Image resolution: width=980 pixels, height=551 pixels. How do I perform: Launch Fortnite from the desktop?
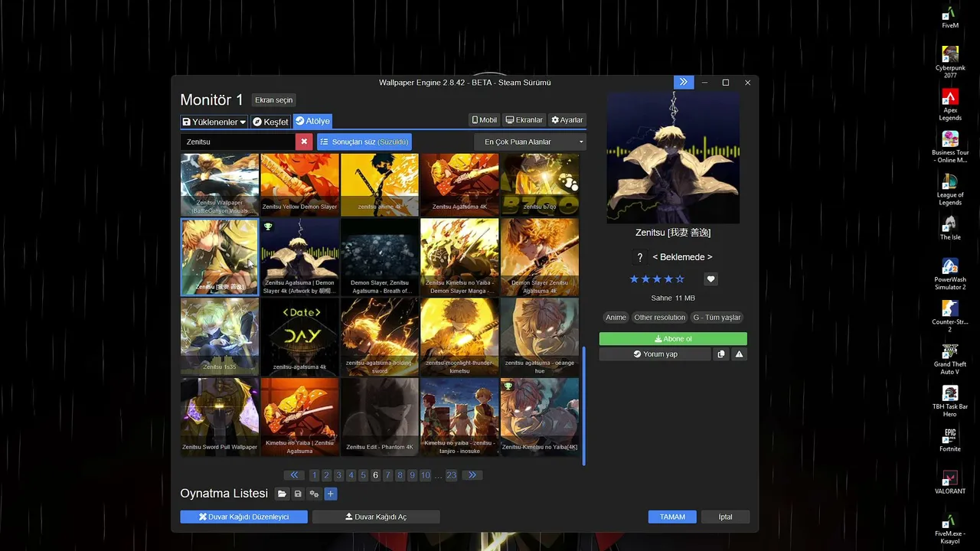click(x=950, y=440)
